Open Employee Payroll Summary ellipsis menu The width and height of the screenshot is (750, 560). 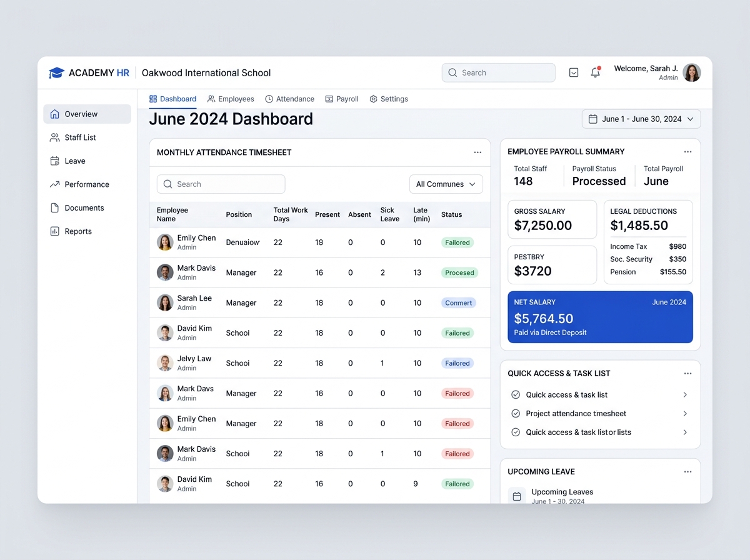point(687,152)
